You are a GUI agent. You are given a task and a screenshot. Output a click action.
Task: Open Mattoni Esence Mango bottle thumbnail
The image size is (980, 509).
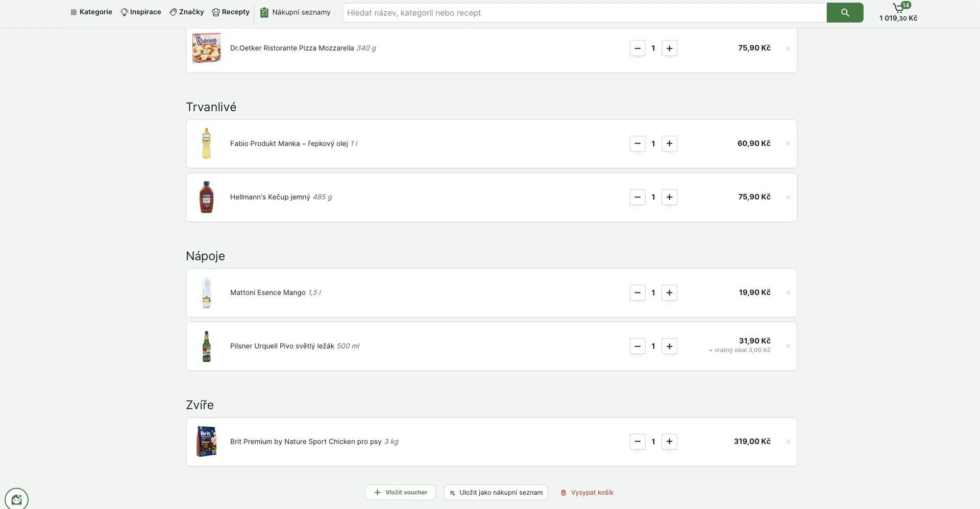pyautogui.click(x=207, y=293)
